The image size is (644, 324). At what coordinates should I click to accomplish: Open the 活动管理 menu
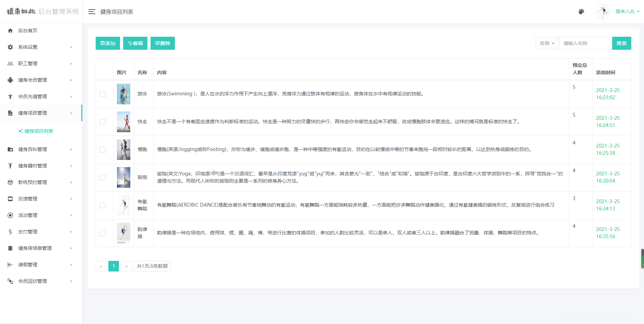pyautogui.click(x=41, y=215)
